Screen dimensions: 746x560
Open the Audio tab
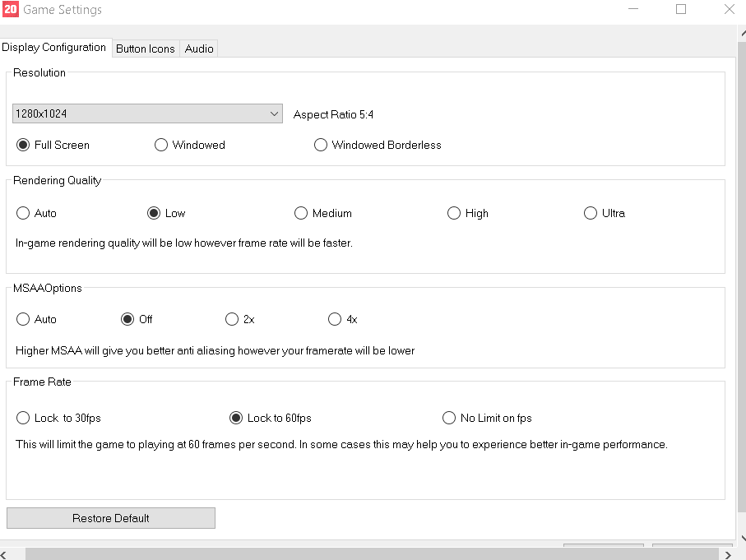(199, 49)
